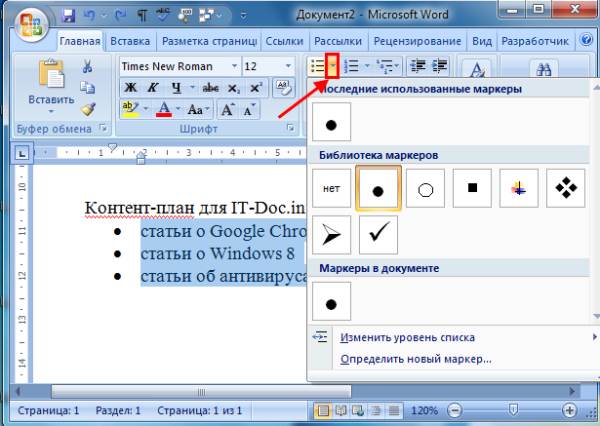Toggle bold formatting (Ж)

(129, 88)
